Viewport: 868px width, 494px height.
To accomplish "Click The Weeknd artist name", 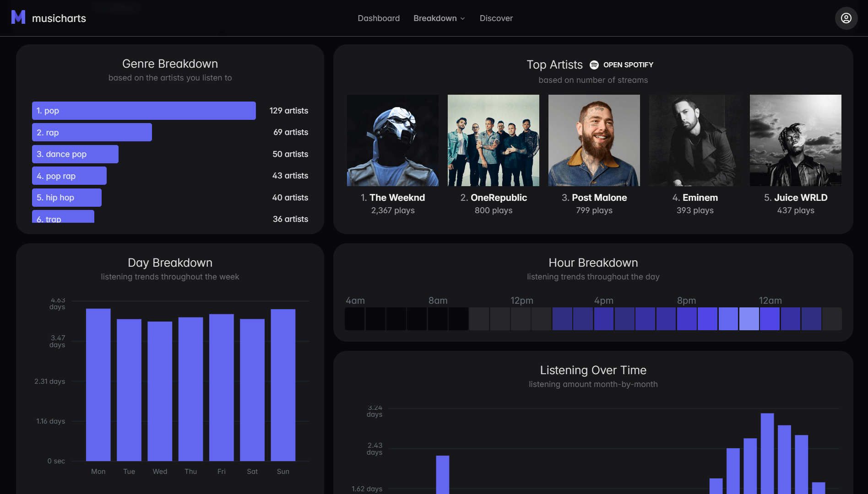I will point(397,198).
